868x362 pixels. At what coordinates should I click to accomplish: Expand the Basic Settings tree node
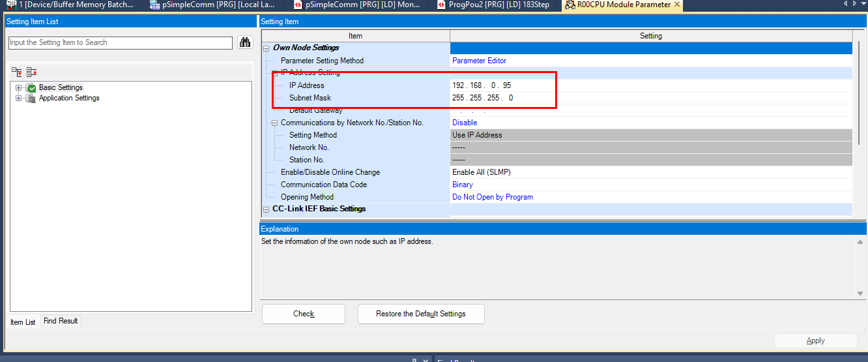19,87
